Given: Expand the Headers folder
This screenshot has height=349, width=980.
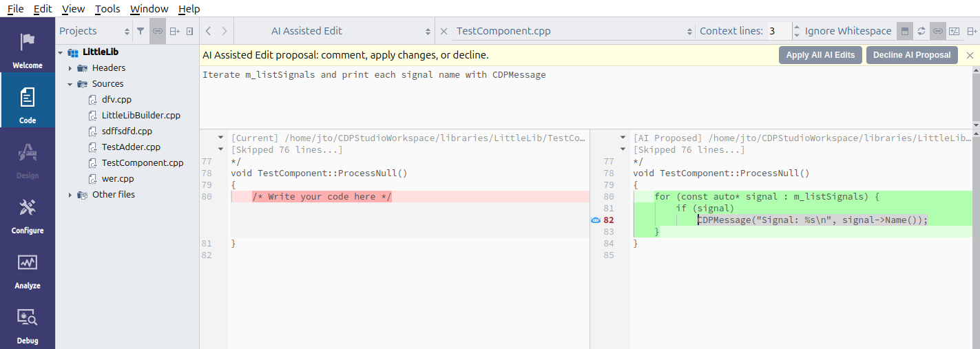Looking at the screenshot, I should (70, 68).
